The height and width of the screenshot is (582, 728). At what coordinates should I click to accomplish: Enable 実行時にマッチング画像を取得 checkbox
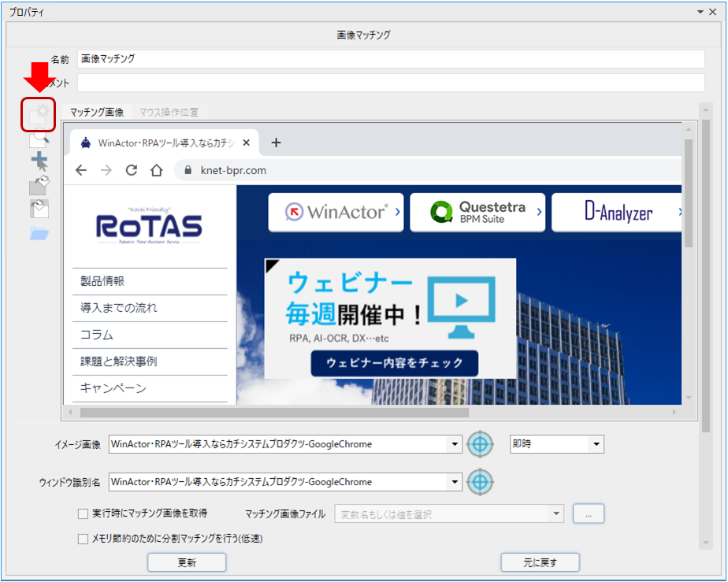(83, 513)
